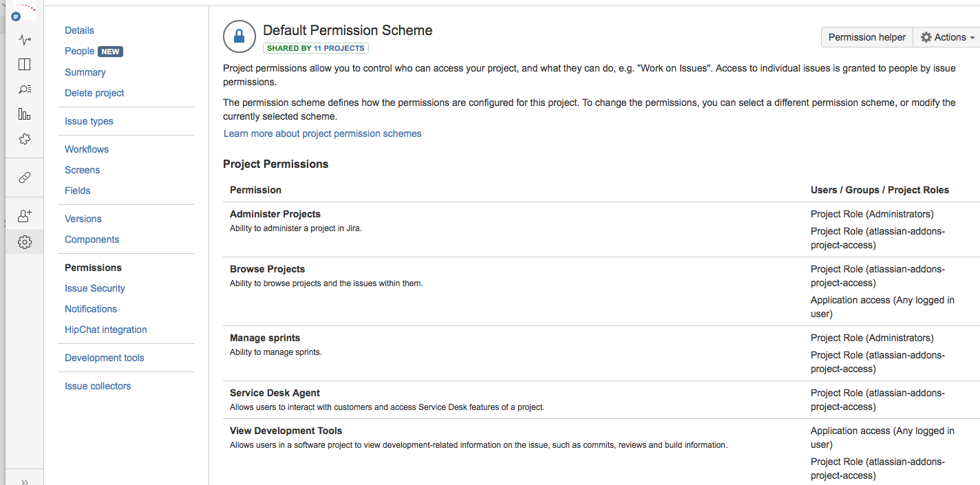This screenshot has width=980, height=485.
Task: Open the reports bar chart icon
Action: pyautogui.click(x=25, y=114)
